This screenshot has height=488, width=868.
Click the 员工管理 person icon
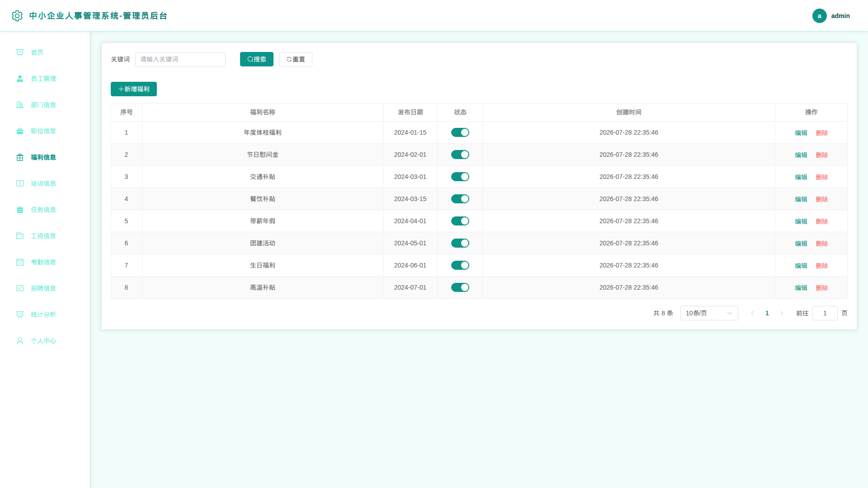point(20,79)
